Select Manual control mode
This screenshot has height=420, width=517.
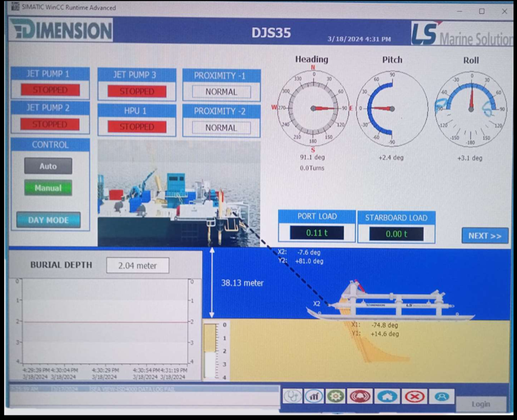[48, 188]
